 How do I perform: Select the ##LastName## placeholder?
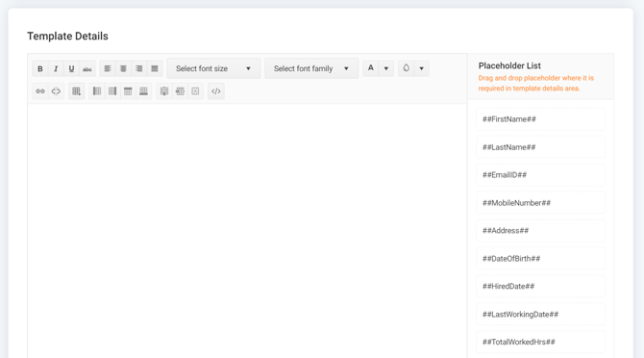pyautogui.click(x=540, y=147)
